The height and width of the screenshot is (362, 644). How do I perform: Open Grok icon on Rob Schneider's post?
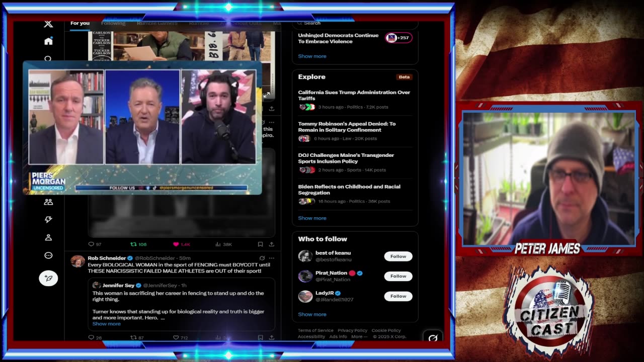click(262, 258)
